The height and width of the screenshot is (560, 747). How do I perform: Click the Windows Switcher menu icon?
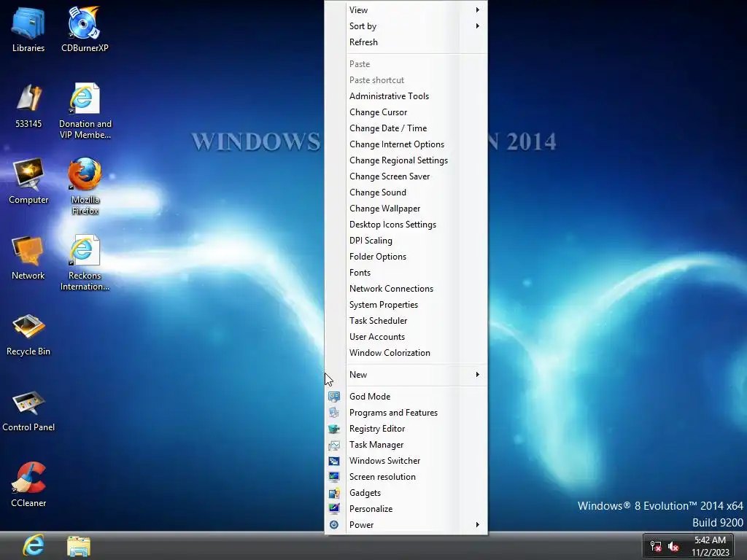334,461
